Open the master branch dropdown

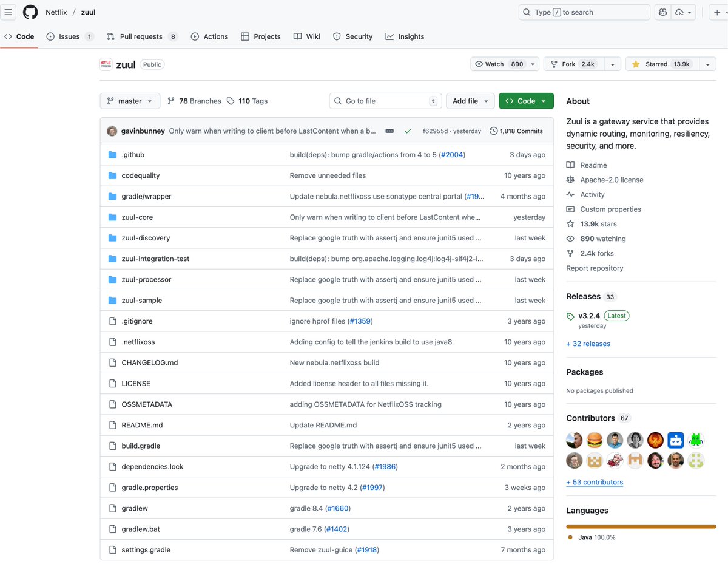(130, 101)
